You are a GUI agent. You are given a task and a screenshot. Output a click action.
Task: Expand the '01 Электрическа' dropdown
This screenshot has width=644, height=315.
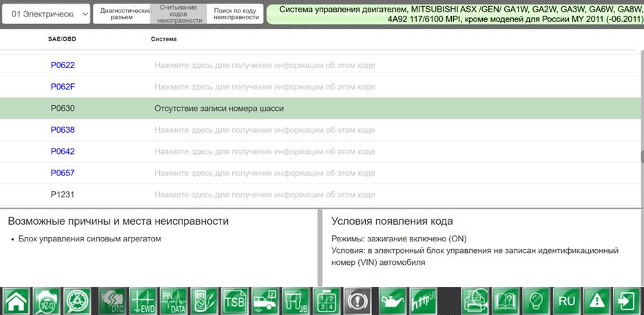pyautogui.click(x=46, y=14)
